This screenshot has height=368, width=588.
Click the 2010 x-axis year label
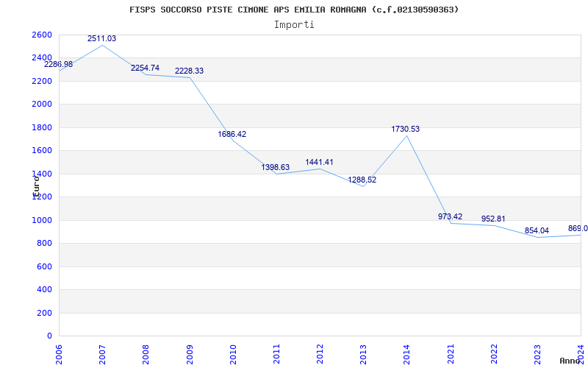coord(233,354)
